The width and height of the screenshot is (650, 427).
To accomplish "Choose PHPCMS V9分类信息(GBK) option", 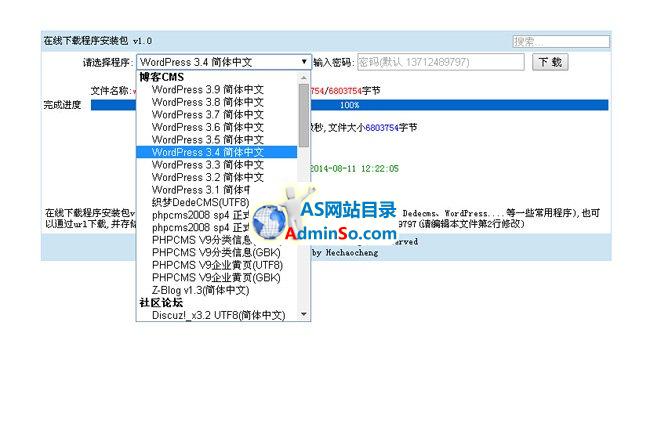I will (216, 252).
